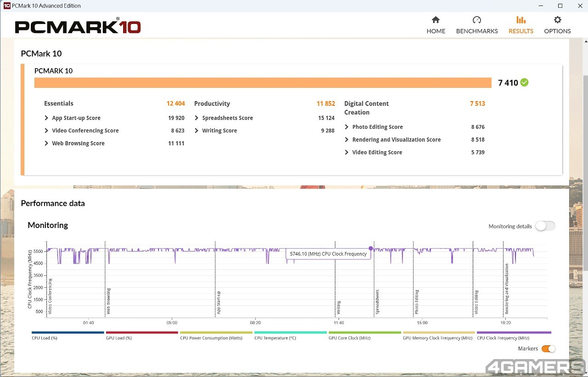Click the green validation checkmark beside 7 410

point(525,82)
